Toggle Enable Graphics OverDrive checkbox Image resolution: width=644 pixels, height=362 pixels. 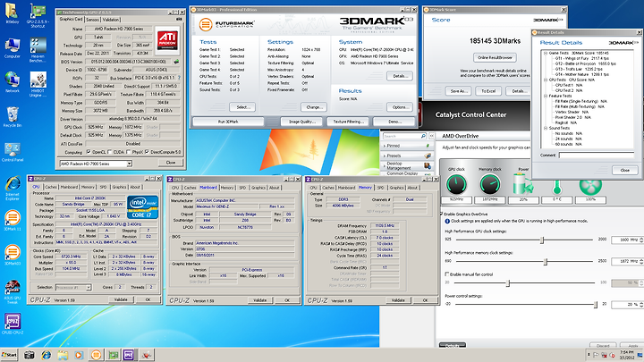click(x=442, y=214)
